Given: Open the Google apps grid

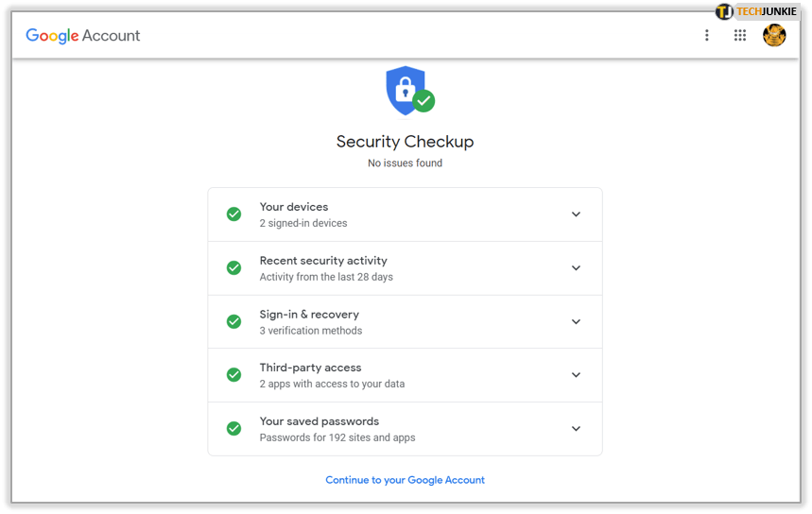Looking at the screenshot, I should 740,36.
